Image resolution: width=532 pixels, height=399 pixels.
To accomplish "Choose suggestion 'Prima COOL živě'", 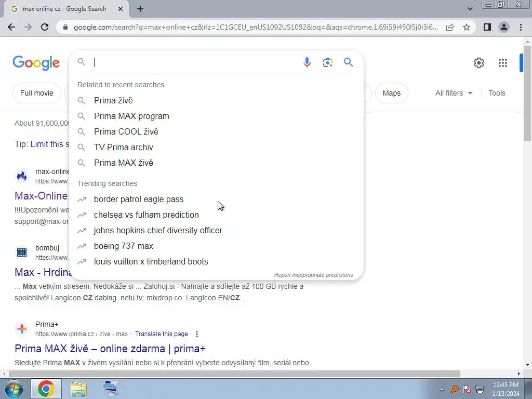I will [216, 131].
